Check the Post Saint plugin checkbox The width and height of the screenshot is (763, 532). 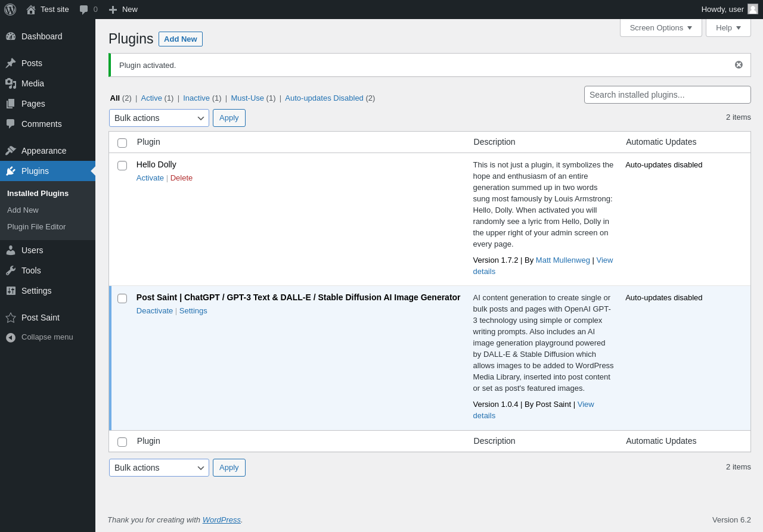point(122,298)
